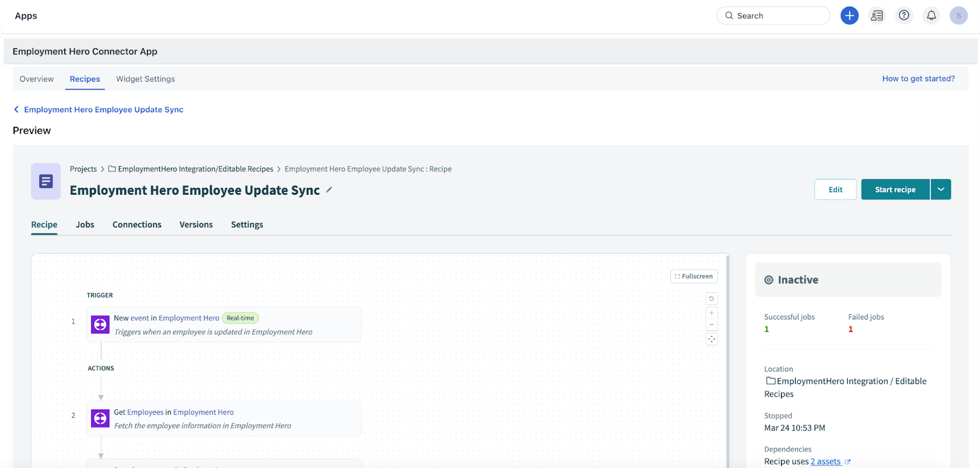980x468 pixels.
Task: Open the Jobs tab
Action: click(x=85, y=225)
